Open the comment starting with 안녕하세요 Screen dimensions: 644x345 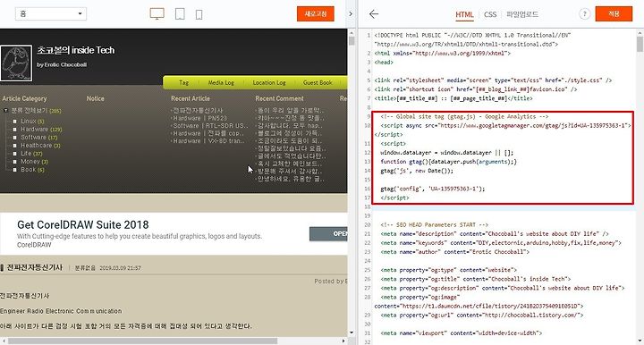click(x=290, y=179)
